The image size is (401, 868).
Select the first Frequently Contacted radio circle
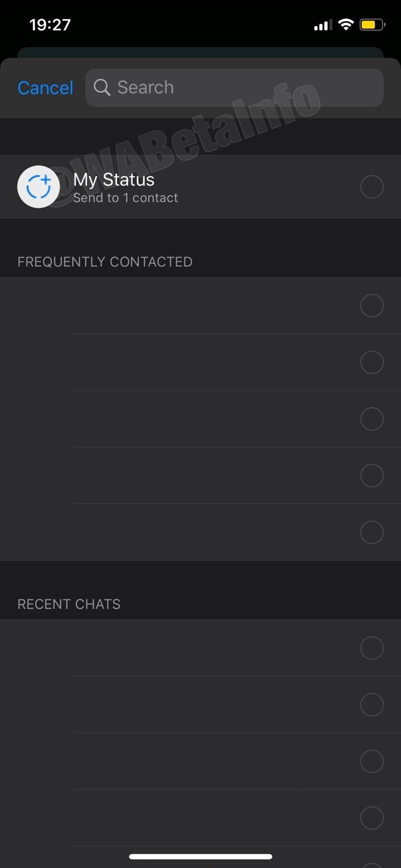[x=372, y=305]
